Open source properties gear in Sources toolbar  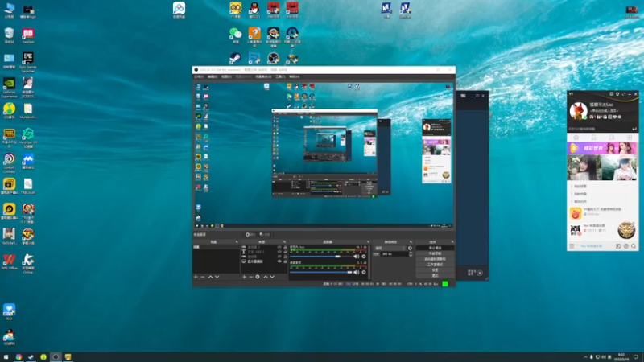point(258,277)
